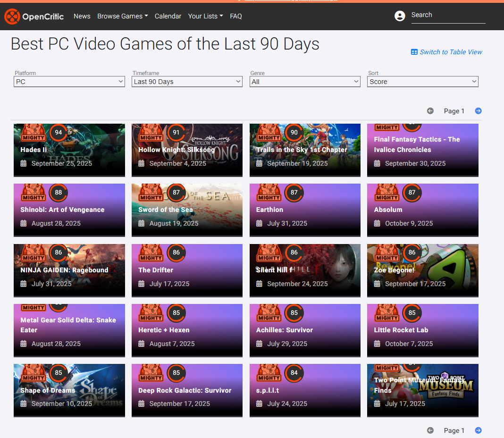
Task: Open the Timeframe dropdown showing Last 90 Days
Action: pyautogui.click(x=187, y=82)
